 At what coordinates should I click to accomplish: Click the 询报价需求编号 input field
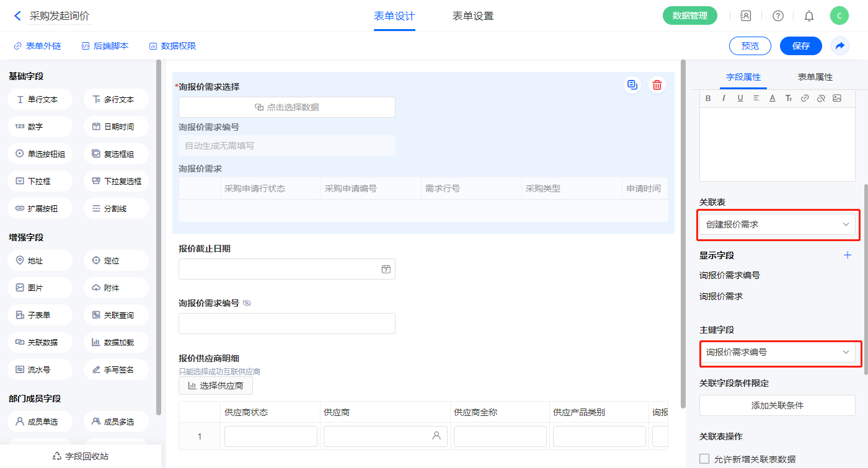[x=286, y=324]
